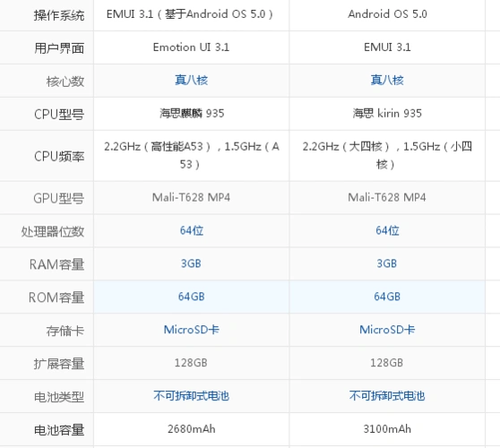Select the Android OS 5.0 cell in second column
Image resolution: width=500 pixels, height=448 pixels.
[387, 14]
